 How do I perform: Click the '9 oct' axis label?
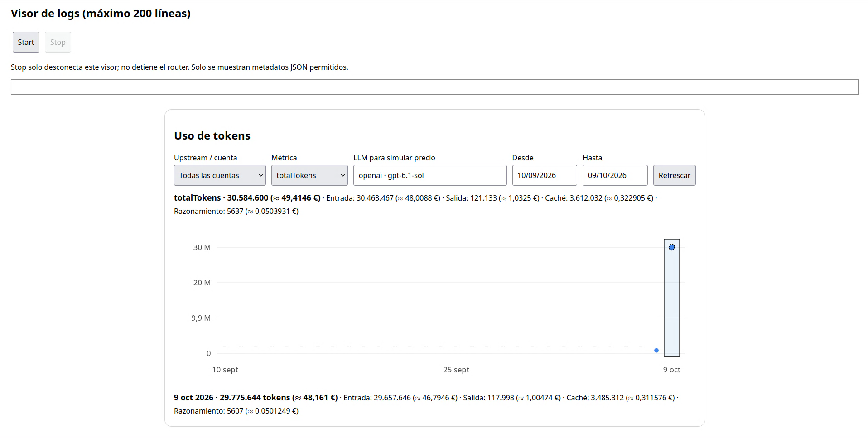point(672,370)
